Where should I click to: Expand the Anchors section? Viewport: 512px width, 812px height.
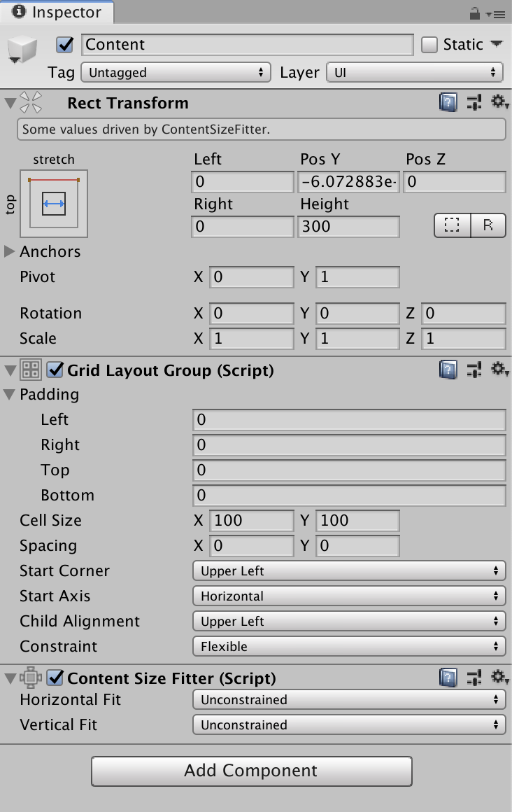click(10, 251)
